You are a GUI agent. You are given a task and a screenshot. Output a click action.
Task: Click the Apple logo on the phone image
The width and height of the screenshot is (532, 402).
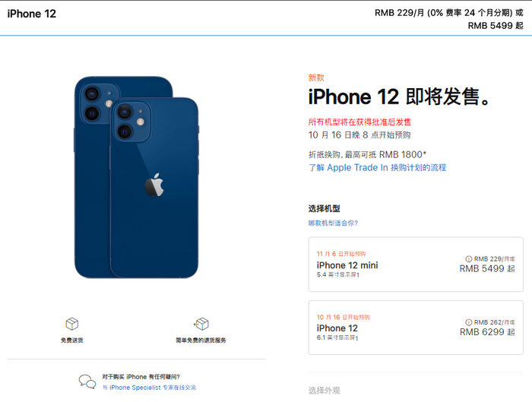point(155,185)
